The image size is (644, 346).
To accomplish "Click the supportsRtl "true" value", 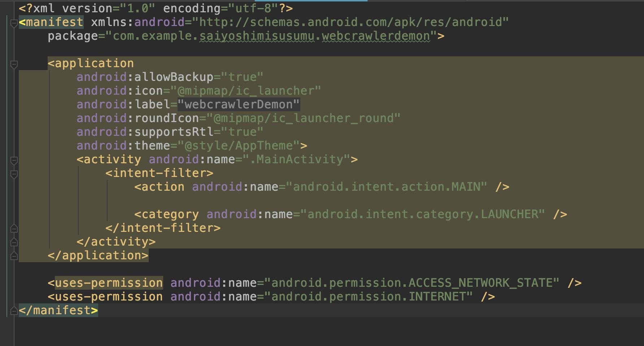I will click(242, 132).
